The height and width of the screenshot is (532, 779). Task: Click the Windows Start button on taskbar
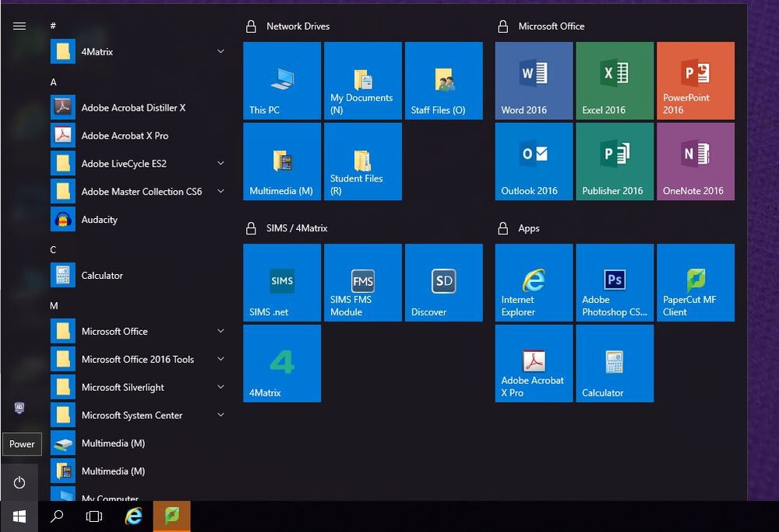coord(19,516)
